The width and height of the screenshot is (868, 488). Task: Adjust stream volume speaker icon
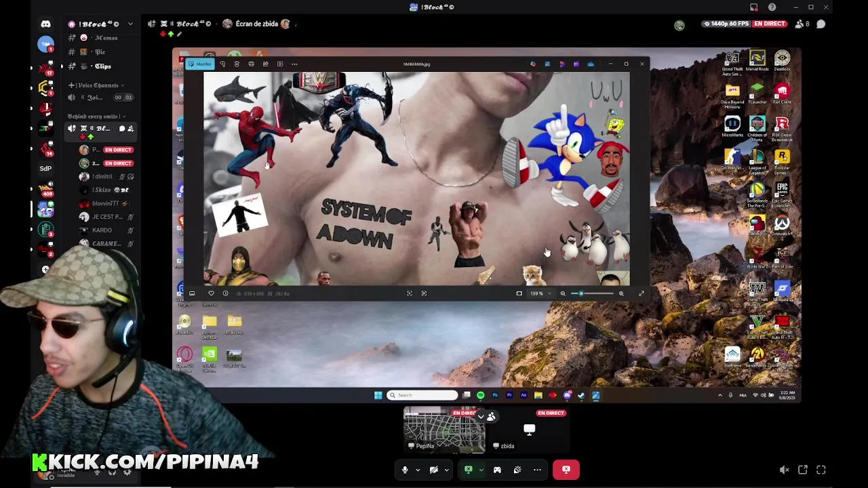pyautogui.click(x=784, y=470)
